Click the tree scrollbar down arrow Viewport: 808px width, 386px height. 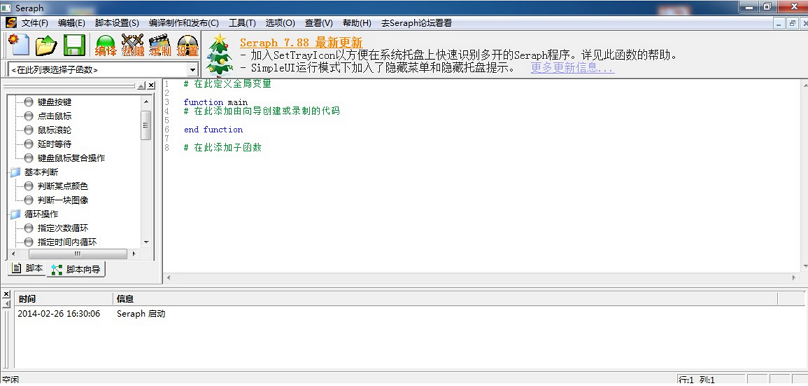146,242
